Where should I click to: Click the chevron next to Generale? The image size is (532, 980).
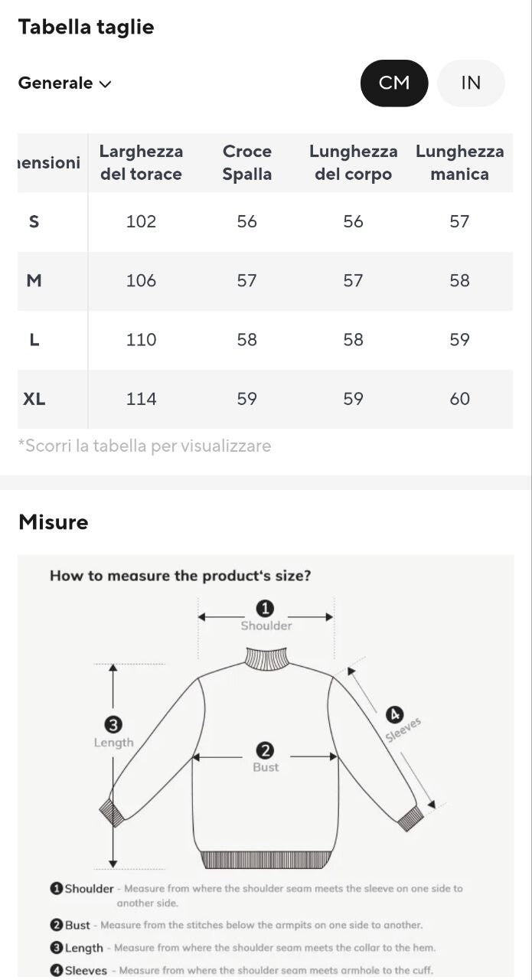106,84
